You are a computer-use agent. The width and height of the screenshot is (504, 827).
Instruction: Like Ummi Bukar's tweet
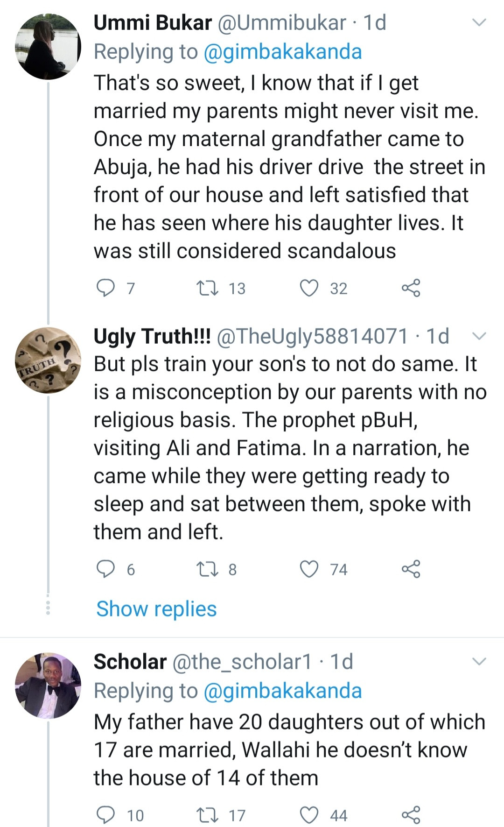point(308,288)
